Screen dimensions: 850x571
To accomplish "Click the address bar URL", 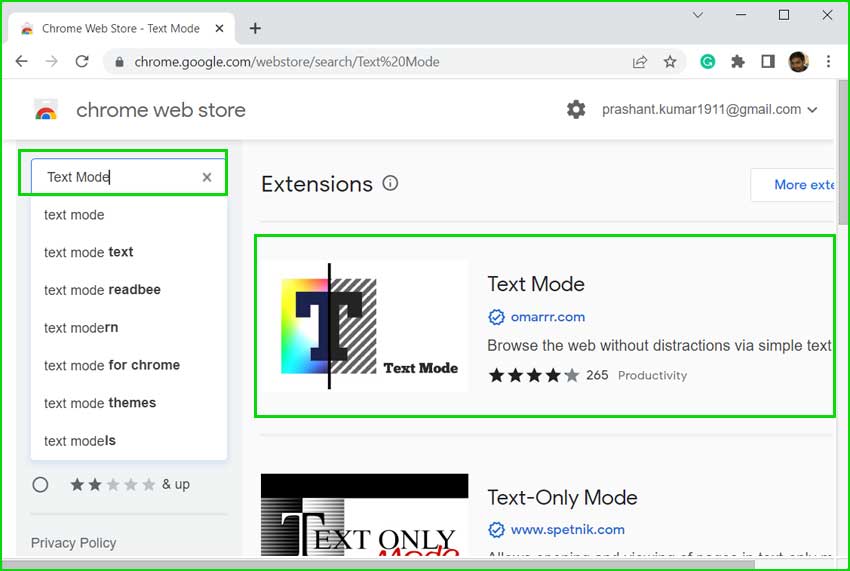I will coord(287,62).
